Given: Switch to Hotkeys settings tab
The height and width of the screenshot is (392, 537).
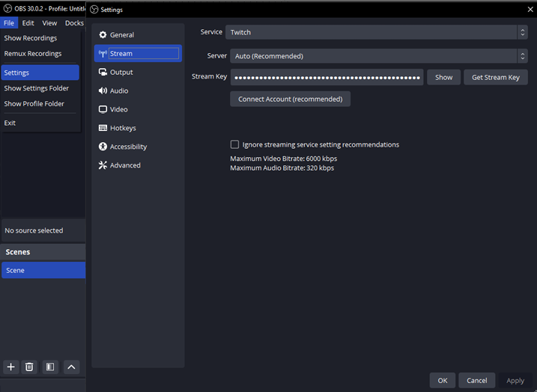Looking at the screenshot, I should pyautogui.click(x=138, y=128).
